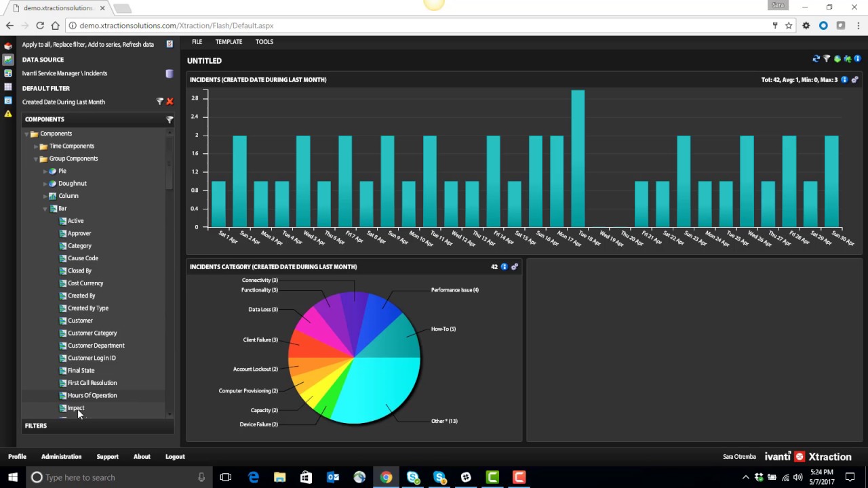Click the Windows Start button
Image resolution: width=868 pixels, height=488 pixels.
12,477
